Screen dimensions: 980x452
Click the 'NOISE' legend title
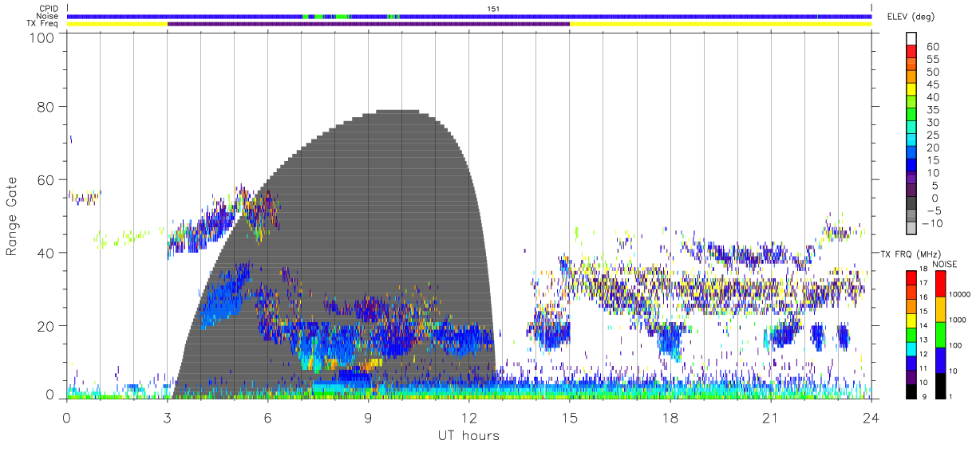click(x=945, y=264)
